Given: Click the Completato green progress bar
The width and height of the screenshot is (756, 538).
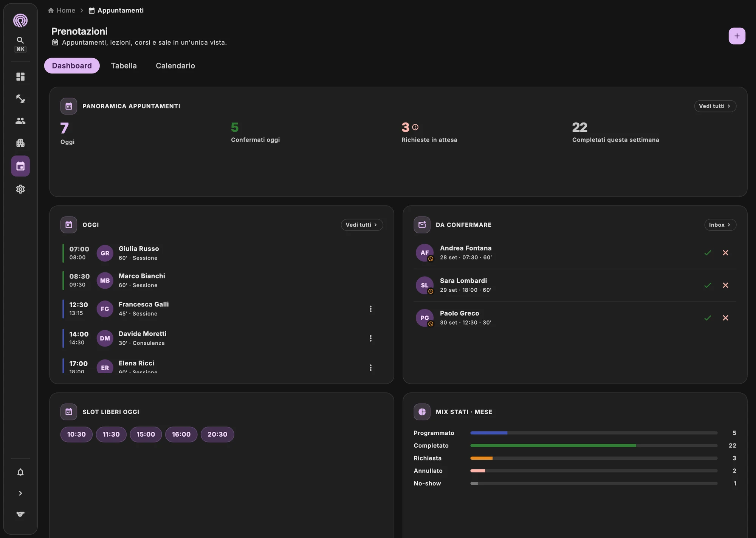Looking at the screenshot, I should [553, 446].
